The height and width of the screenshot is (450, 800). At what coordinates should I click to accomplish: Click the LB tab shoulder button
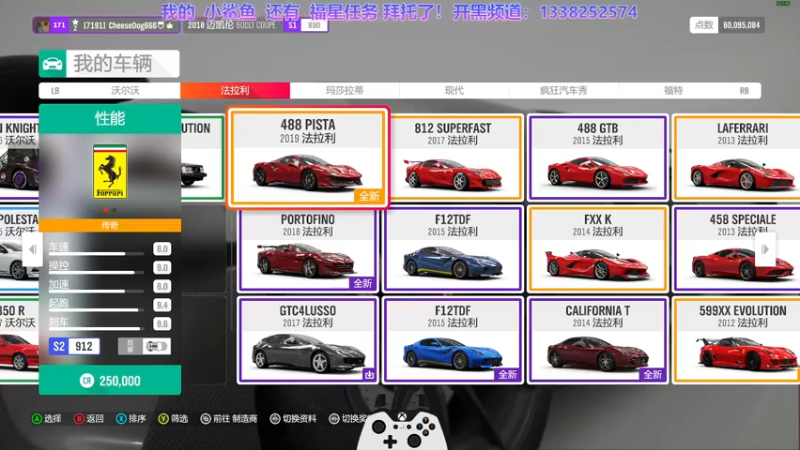55,90
